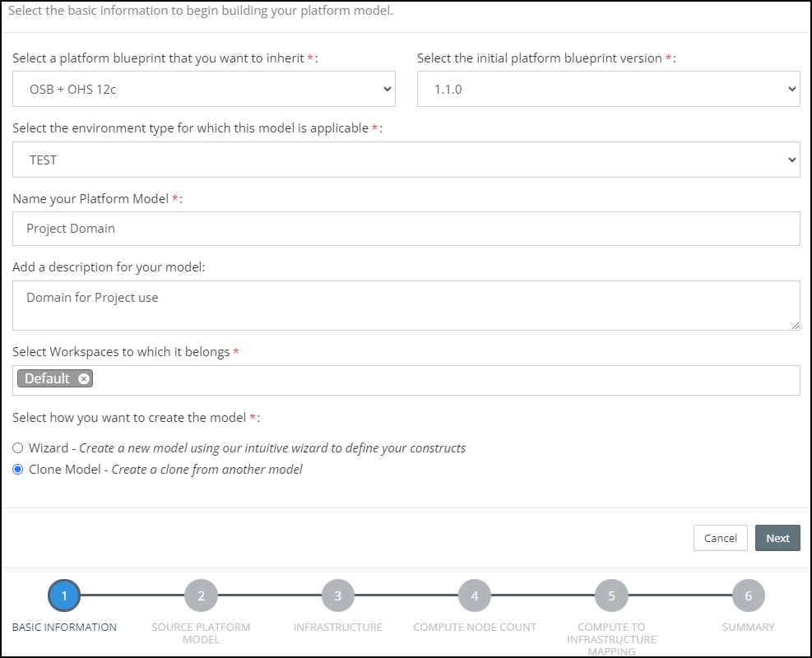
Task: Cancel the platform model creation
Action: click(720, 538)
